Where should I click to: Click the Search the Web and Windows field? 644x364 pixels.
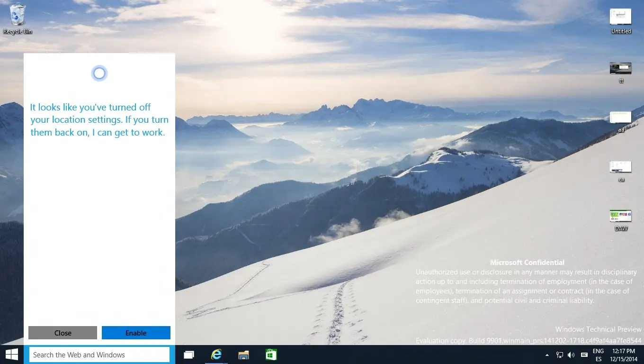tap(99, 355)
